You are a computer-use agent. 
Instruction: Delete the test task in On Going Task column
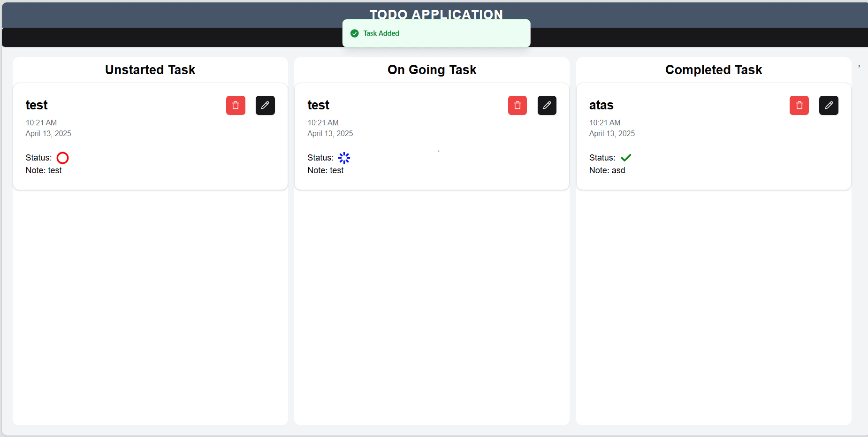click(518, 105)
